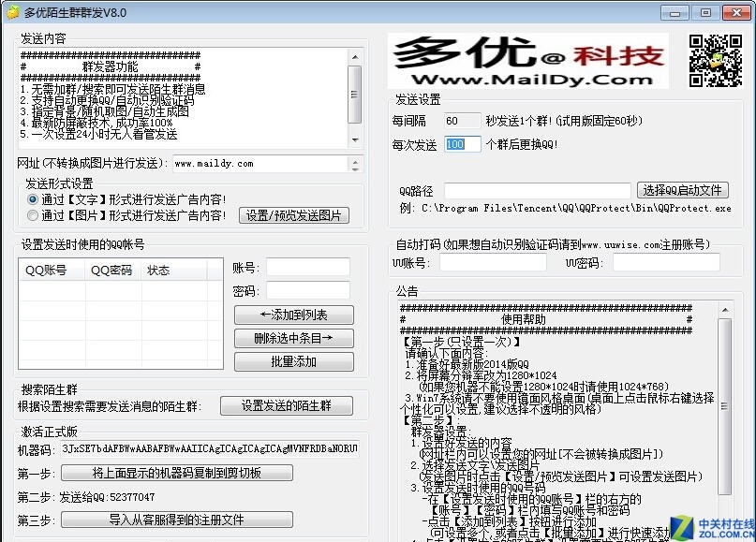Click the line 5.一次设置24小时无人看管发送
The image size is (756, 542).
(x=99, y=134)
